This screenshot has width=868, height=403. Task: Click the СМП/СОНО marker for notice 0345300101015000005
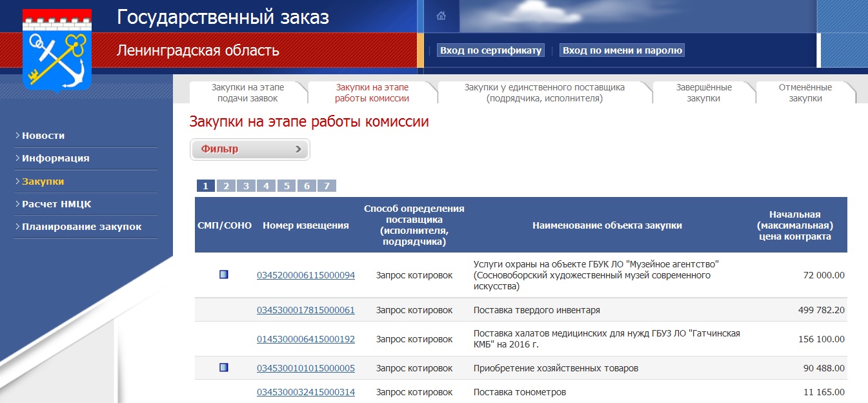tap(224, 367)
